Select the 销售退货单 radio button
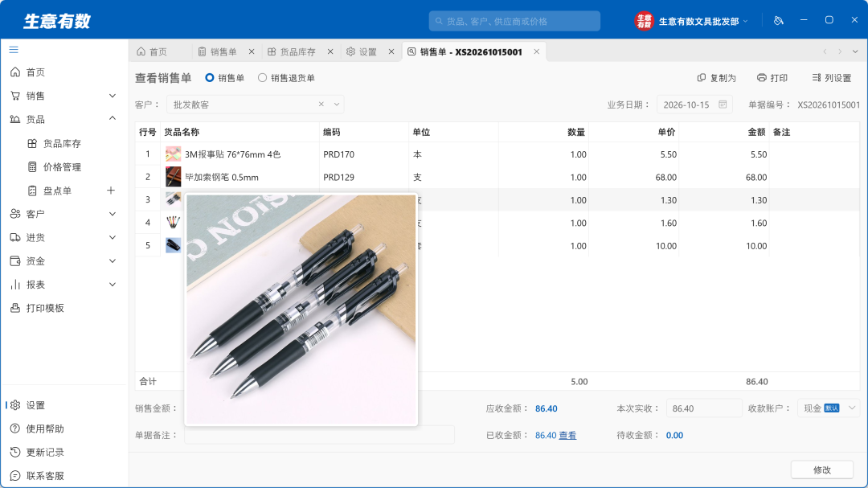Screen dimensions: 868x488 [x=262, y=77]
